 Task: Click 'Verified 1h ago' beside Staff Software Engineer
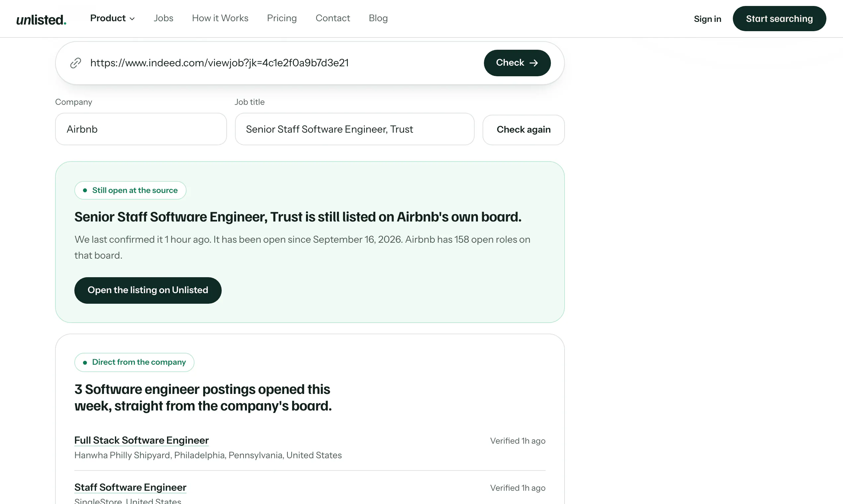pos(517,488)
